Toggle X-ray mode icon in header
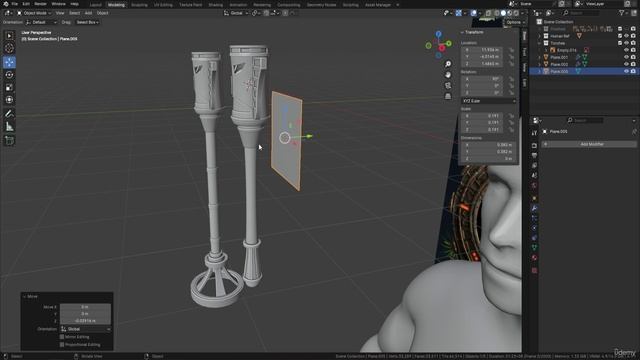The image size is (640, 360). click(488, 13)
